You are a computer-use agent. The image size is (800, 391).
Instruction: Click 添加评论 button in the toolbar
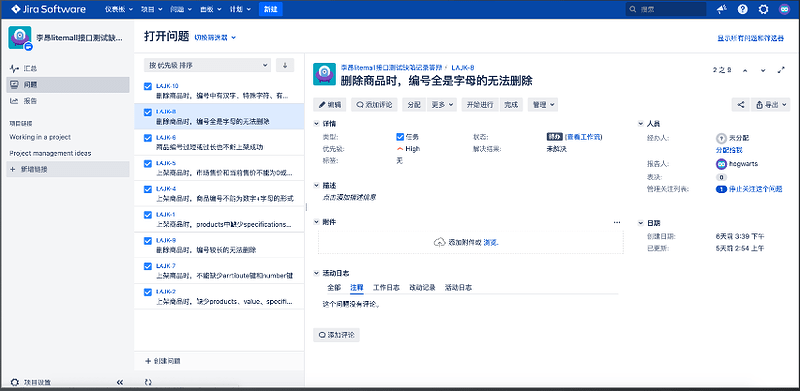[x=374, y=105]
